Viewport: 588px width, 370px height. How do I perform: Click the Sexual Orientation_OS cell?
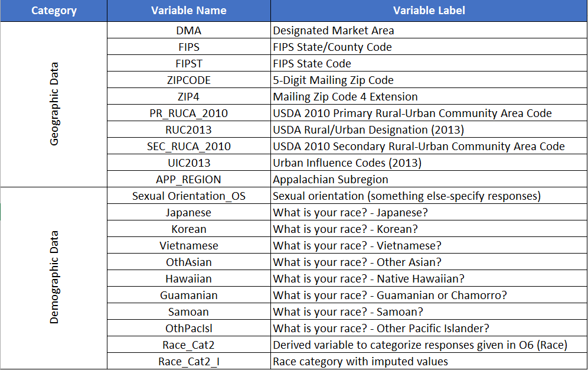(x=188, y=196)
